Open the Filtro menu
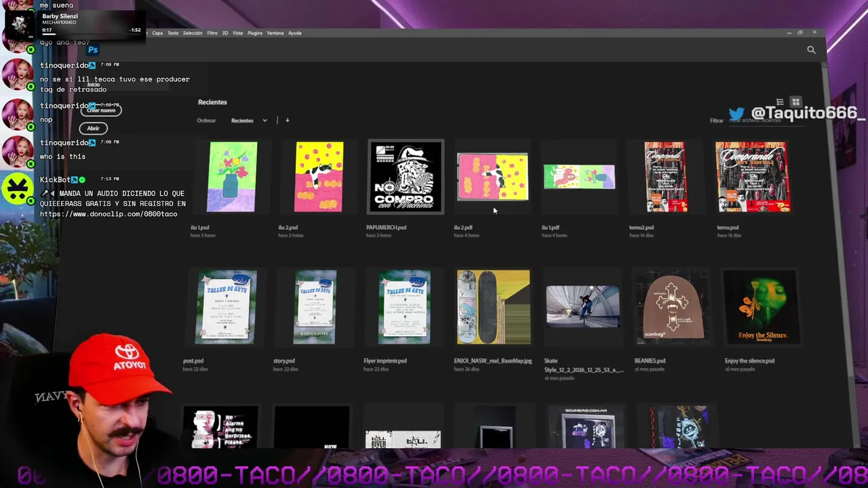This screenshot has width=868, height=488. pos(212,33)
